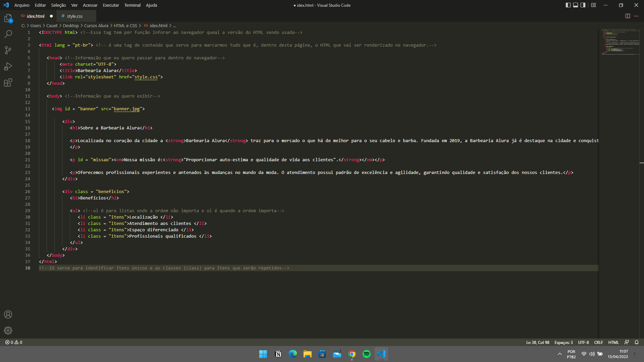Change file encoding via UTF-8

pyautogui.click(x=583, y=342)
